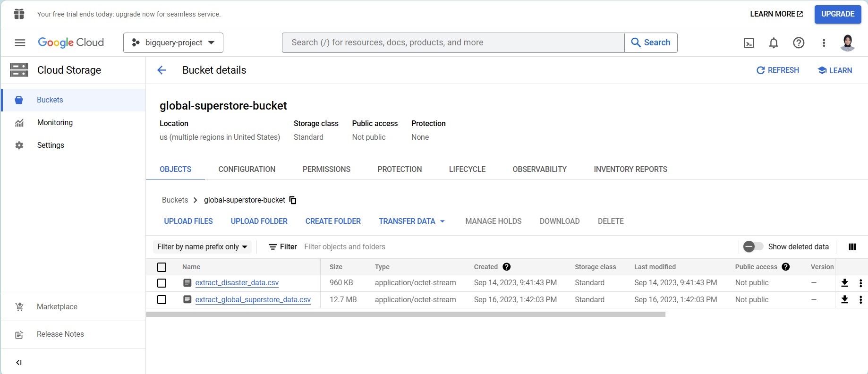Open Monitoring in the sidebar
The width and height of the screenshot is (868, 374).
74,123
